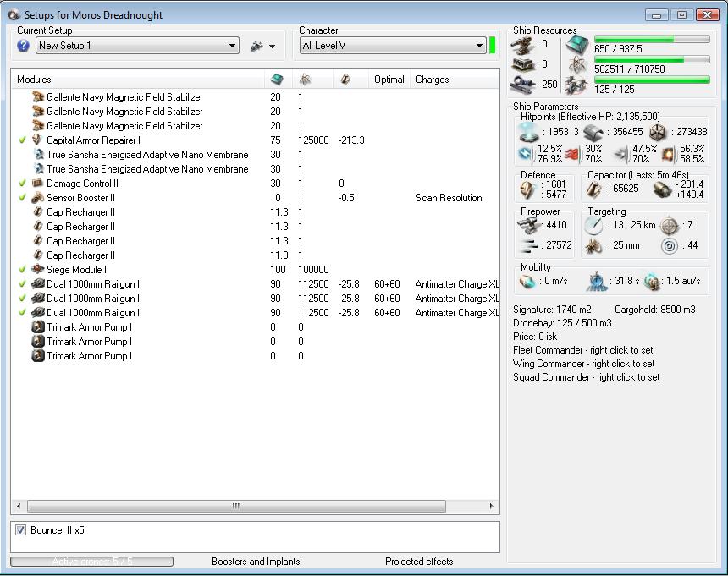Click the calibration icon showing 250
This screenshot has height=576, width=728.
(522, 85)
